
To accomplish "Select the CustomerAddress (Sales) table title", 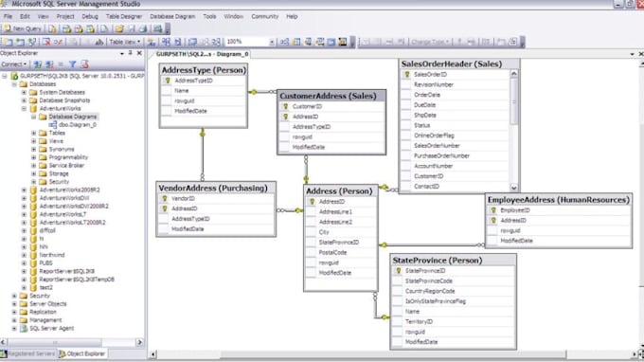I will pos(328,96).
